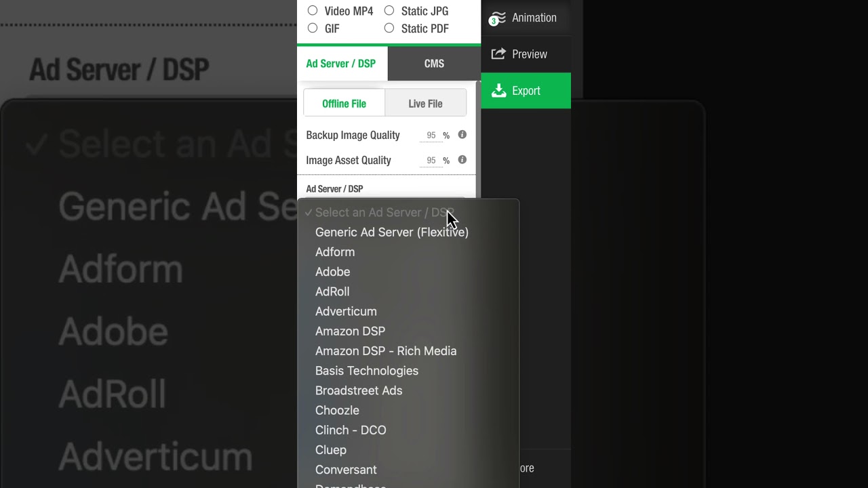Select the Amazon DSP option
Image resolution: width=868 pixels, height=488 pixels.
(x=408, y=331)
